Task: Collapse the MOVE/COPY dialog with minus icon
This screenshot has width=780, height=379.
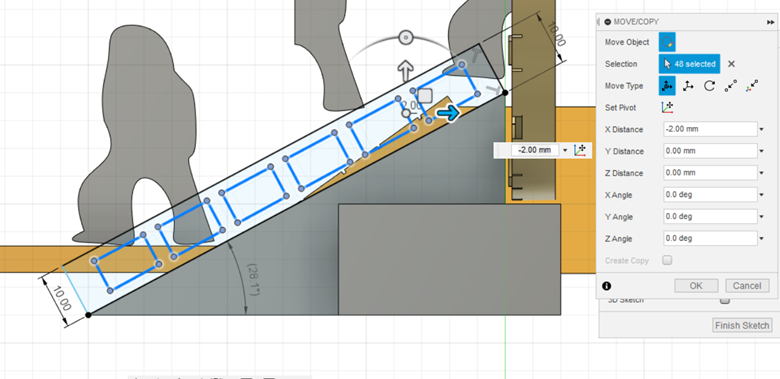Action: (607, 22)
